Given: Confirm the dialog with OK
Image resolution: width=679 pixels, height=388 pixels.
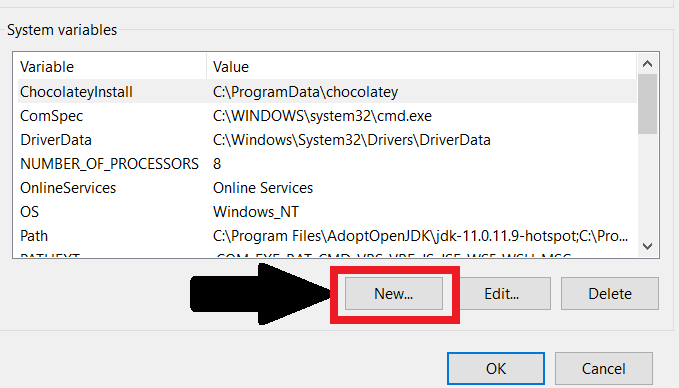Looking at the screenshot, I should coord(496,369).
